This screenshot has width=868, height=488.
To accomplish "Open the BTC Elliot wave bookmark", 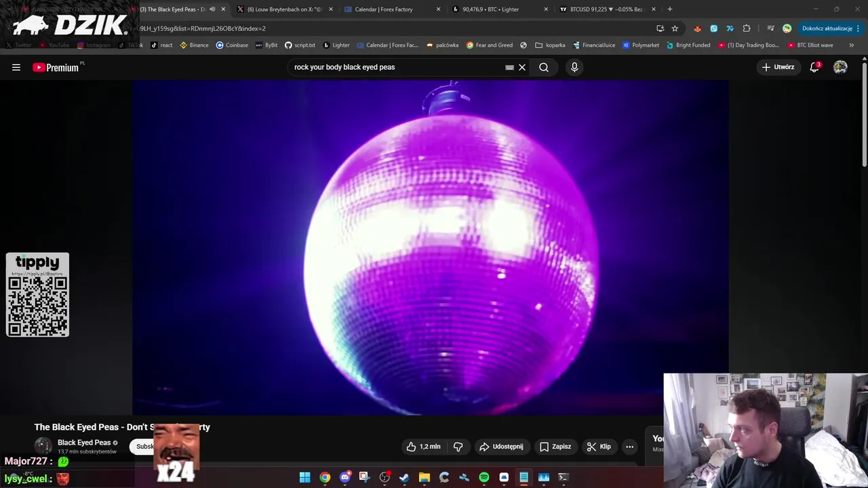I will [x=810, y=45].
